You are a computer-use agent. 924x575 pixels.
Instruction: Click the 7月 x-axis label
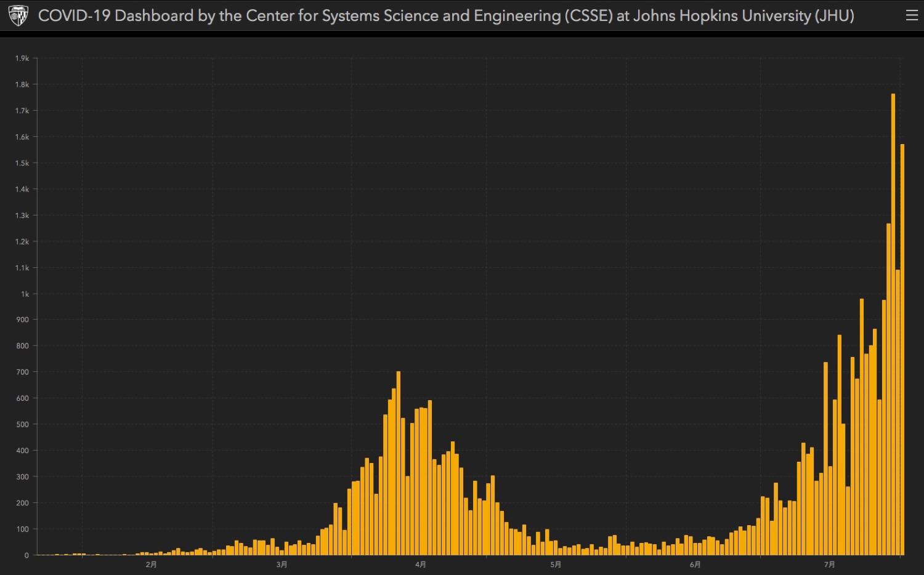click(x=829, y=565)
